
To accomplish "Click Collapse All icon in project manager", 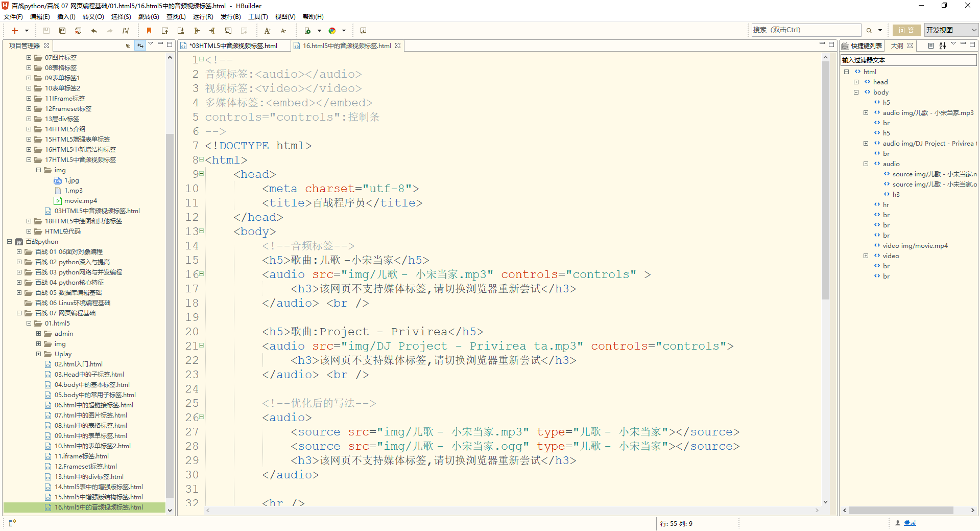I will [x=128, y=45].
